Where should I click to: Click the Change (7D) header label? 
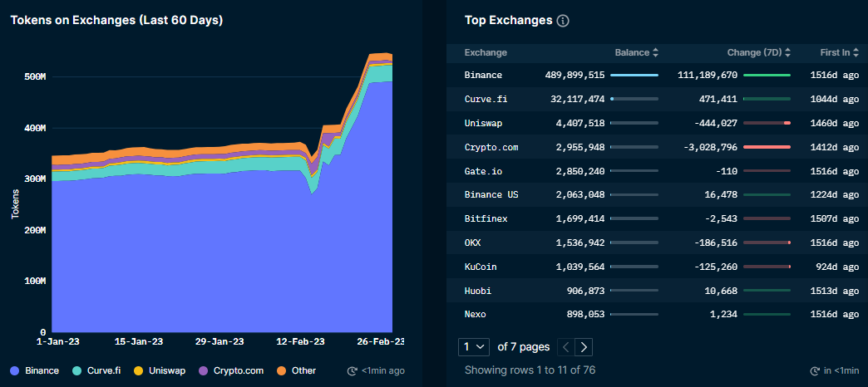(x=754, y=53)
